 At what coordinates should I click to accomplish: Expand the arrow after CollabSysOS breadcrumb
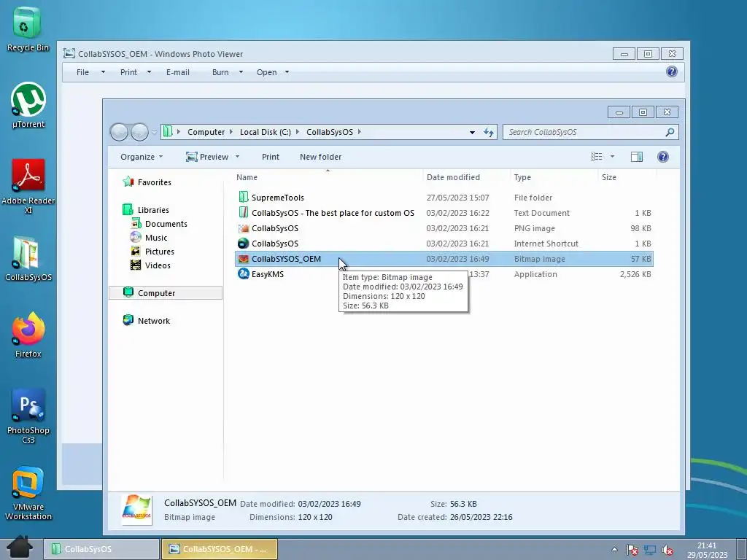(x=360, y=132)
